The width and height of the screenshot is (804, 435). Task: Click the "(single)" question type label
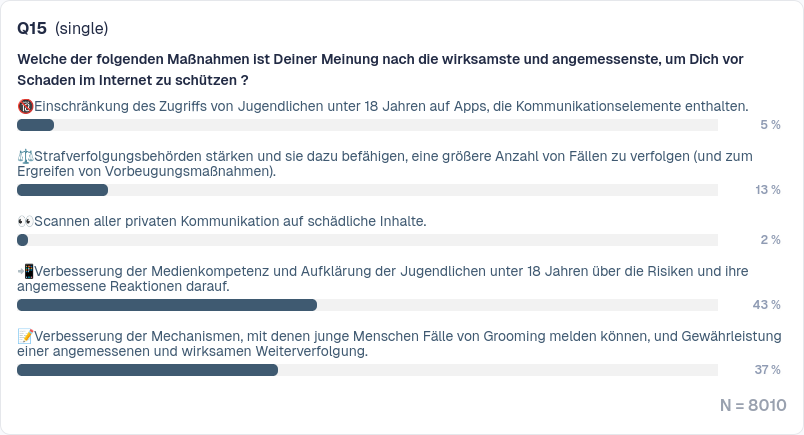click(x=82, y=28)
